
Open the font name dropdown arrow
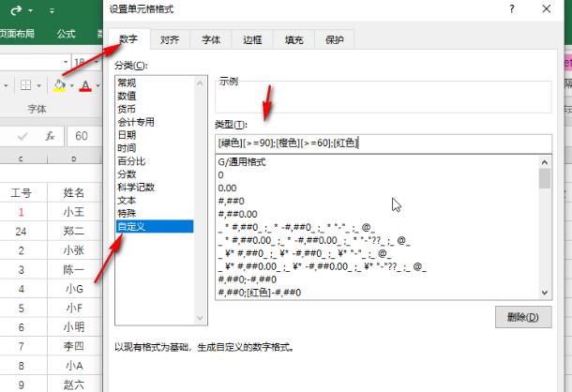(66, 62)
